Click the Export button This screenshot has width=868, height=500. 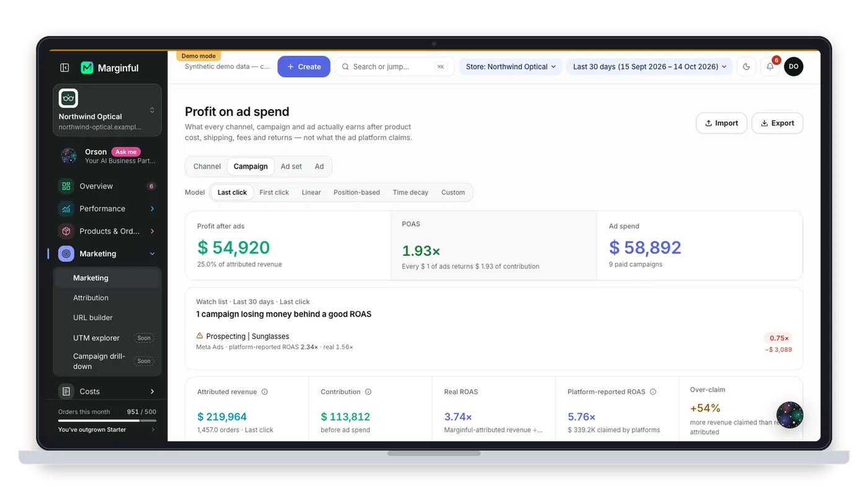(777, 123)
